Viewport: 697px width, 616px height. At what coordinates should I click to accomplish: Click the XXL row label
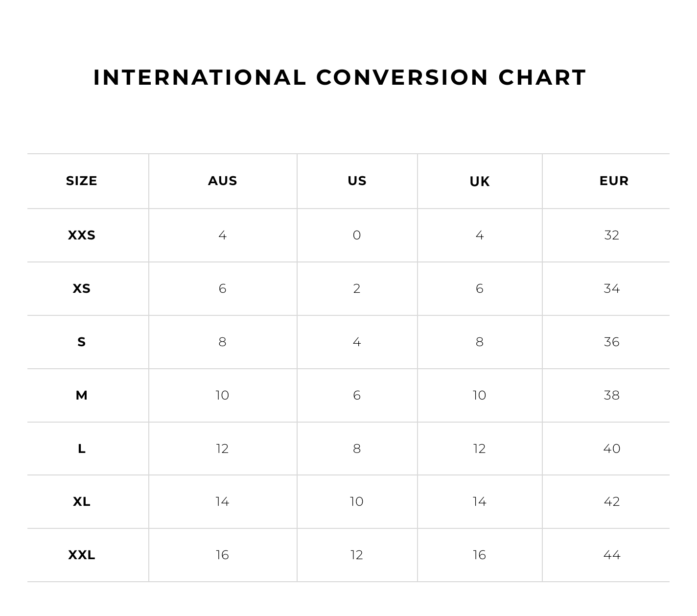coord(82,555)
